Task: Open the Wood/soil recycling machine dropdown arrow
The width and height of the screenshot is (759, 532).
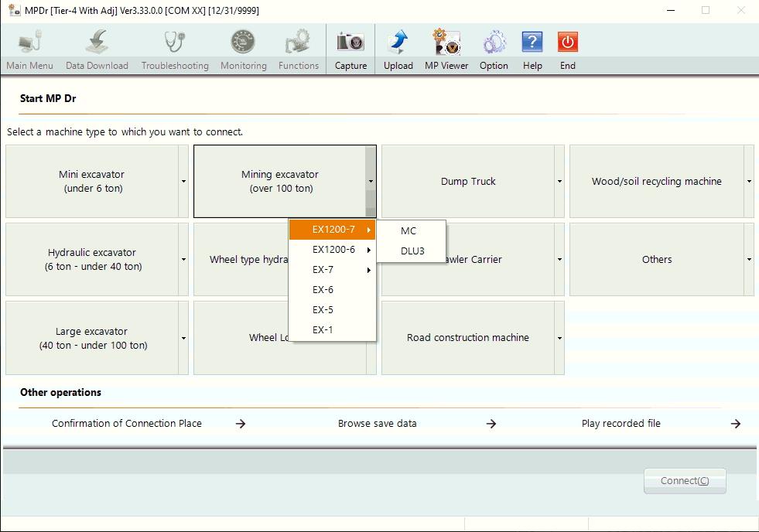Action: click(748, 182)
